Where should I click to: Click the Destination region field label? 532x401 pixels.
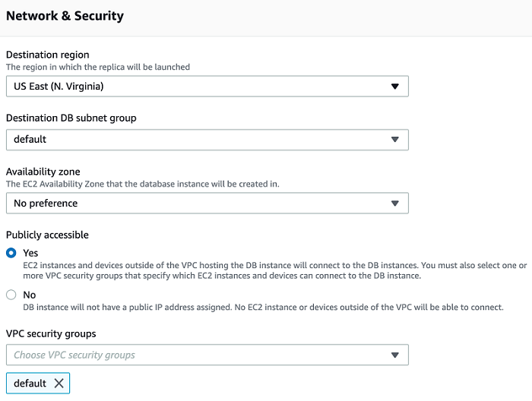[48, 55]
